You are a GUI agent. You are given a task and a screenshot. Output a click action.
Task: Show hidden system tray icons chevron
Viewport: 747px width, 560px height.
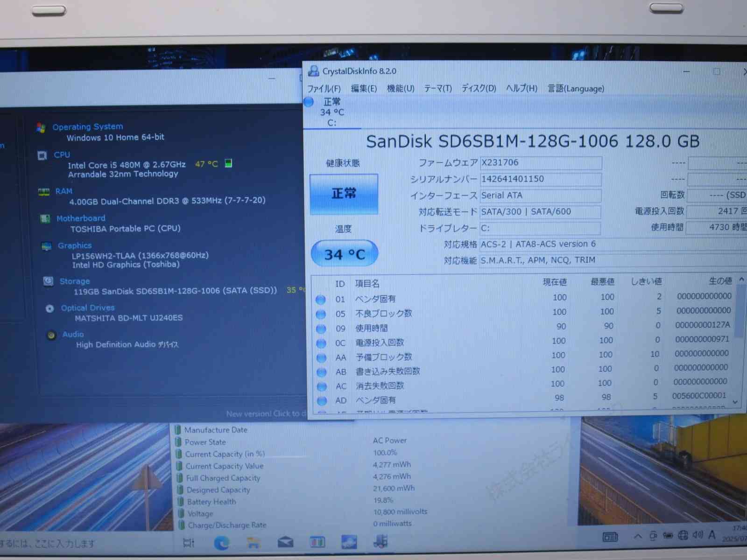tap(638, 537)
